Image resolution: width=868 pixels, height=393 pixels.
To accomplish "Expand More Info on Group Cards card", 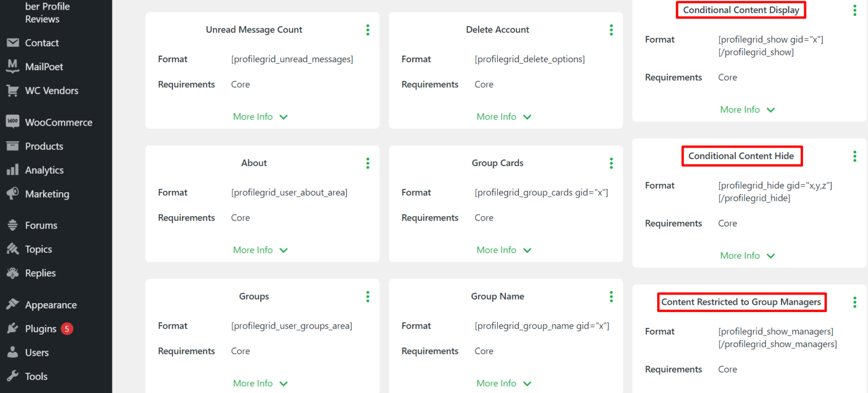I will point(504,250).
